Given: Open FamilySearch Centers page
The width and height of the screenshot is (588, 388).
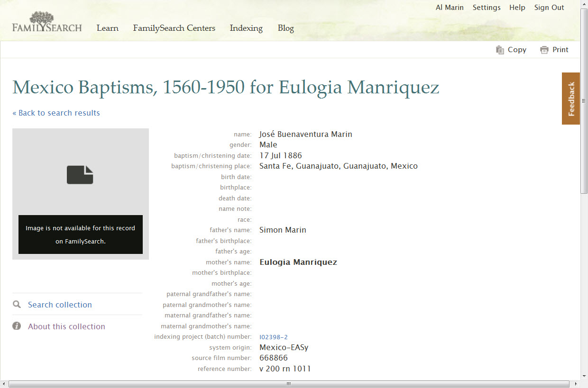Looking at the screenshot, I should 174,28.
